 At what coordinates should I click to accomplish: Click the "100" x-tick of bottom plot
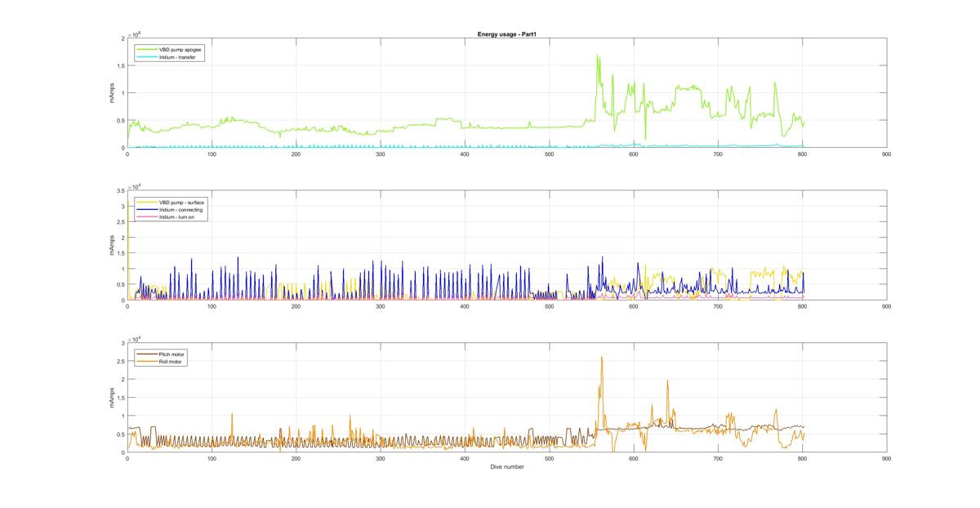[x=212, y=459]
